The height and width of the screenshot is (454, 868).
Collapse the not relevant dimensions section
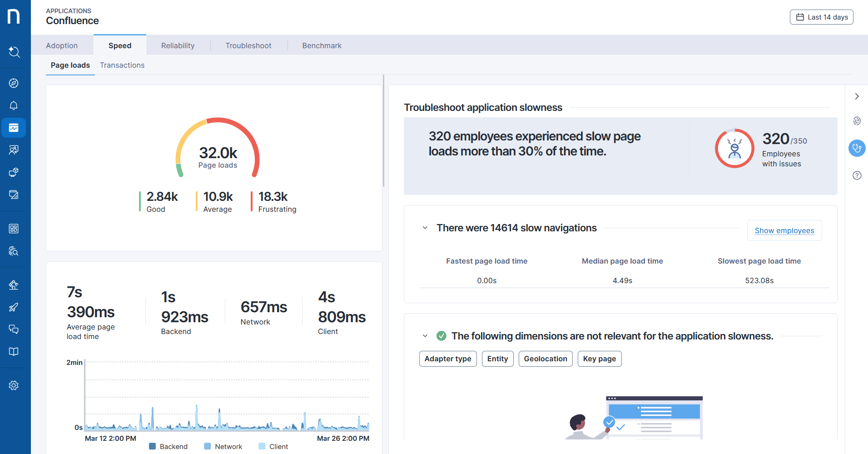tap(425, 336)
